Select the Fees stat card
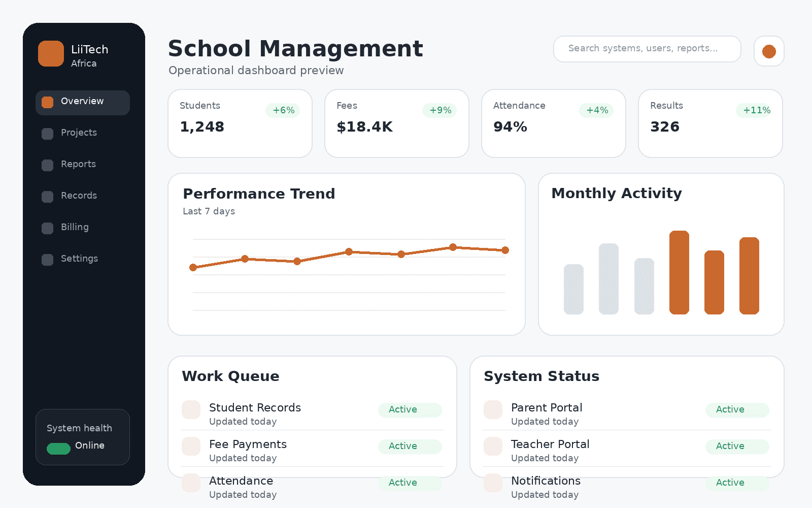 pos(397,123)
